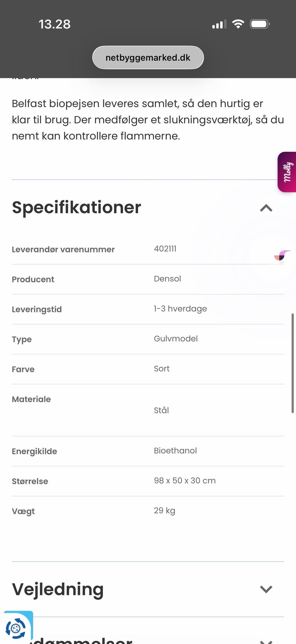
Task: Tap the Gulvmodel type value
Action: 176,339
